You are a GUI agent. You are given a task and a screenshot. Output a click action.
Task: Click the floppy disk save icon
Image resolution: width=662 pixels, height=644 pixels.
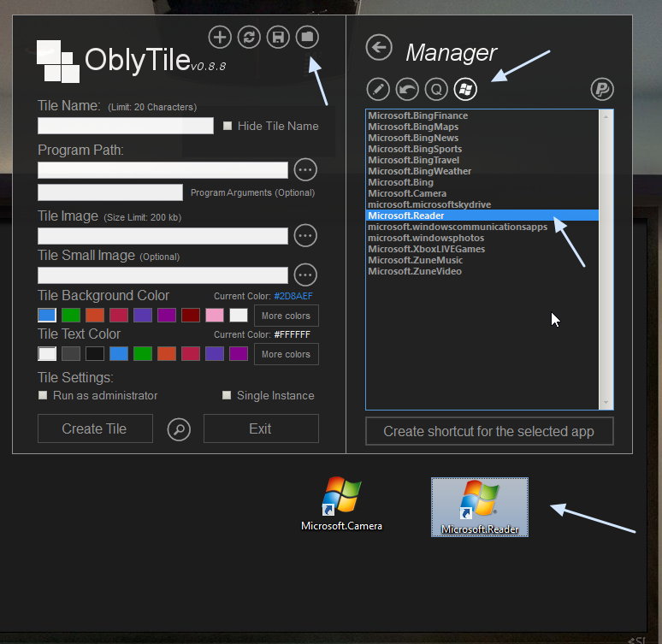coord(278,37)
